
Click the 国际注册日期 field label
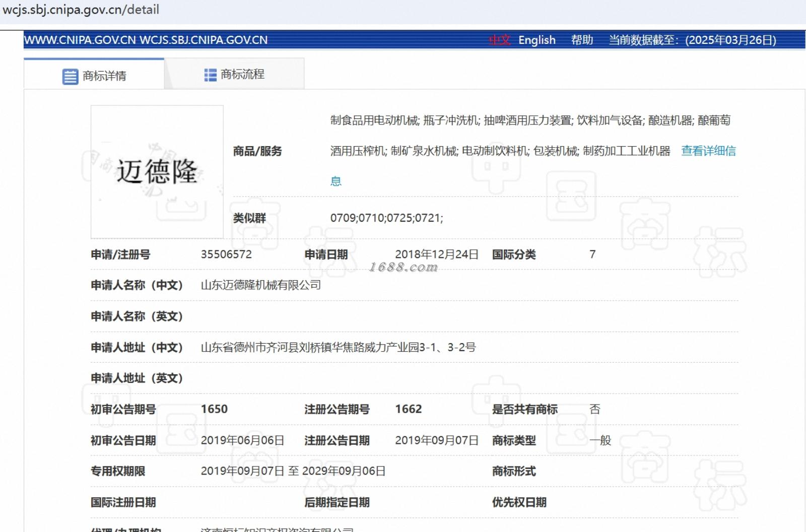(x=123, y=502)
